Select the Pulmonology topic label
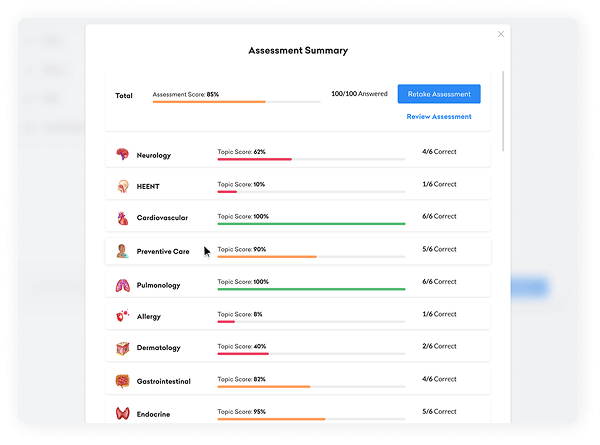600x445 pixels. click(159, 285)
